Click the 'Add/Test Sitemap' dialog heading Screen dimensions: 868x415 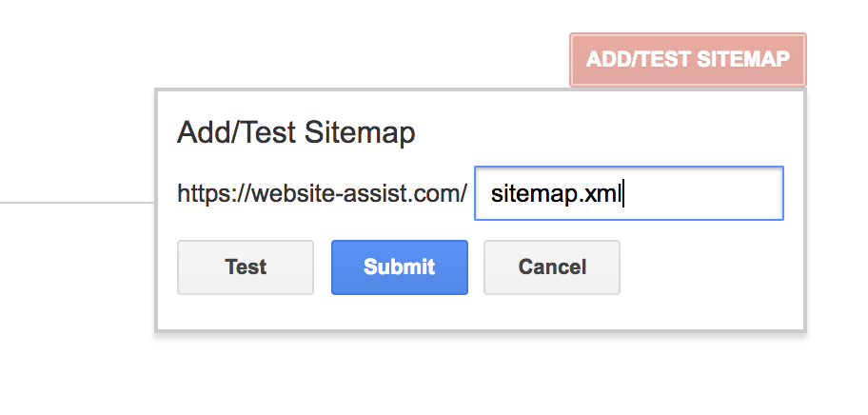[x=296, y=133]
